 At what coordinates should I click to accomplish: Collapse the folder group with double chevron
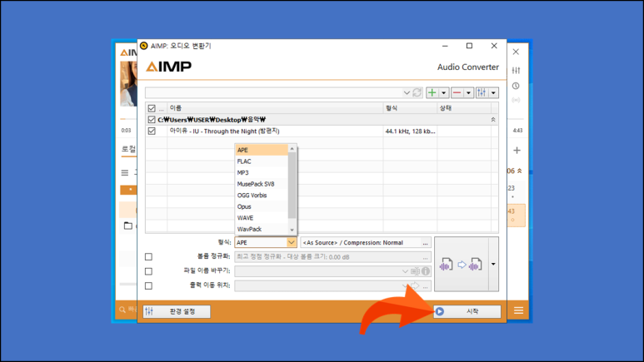click(493, 120)
